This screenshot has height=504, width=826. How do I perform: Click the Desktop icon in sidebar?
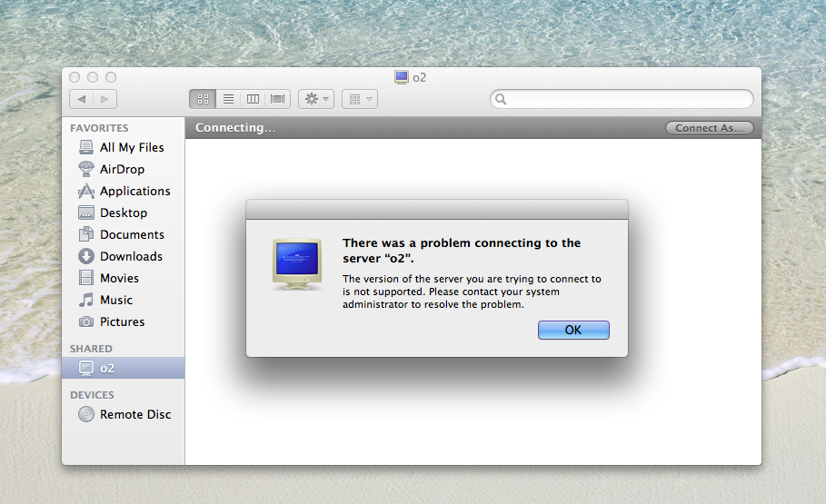(85, 212)
